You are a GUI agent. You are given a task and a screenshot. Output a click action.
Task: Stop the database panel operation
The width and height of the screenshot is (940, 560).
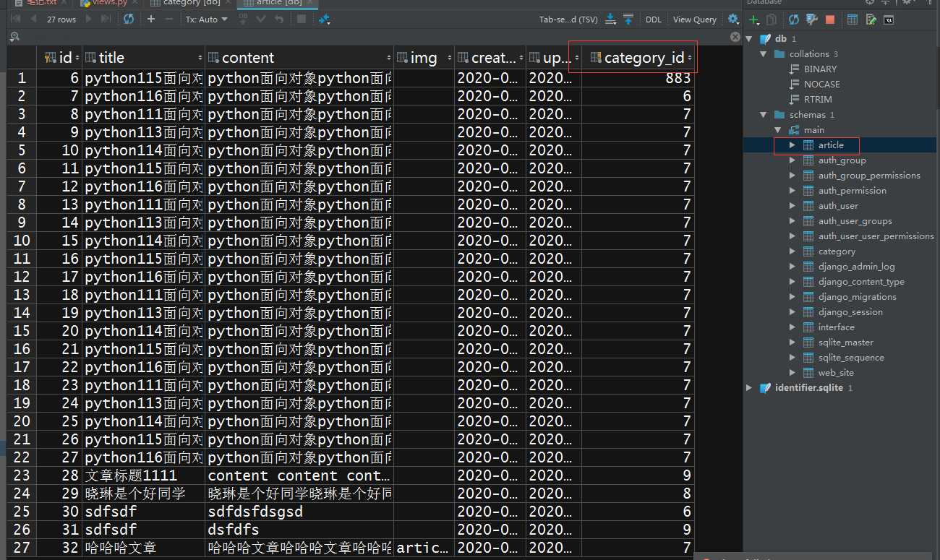[x=829, y=20]
